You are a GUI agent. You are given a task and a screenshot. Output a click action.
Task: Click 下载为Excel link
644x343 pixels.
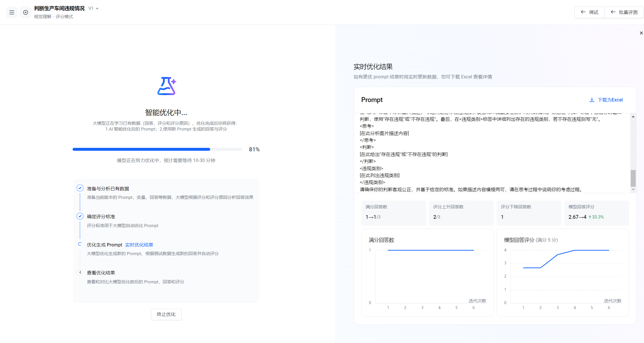(610, 100)
